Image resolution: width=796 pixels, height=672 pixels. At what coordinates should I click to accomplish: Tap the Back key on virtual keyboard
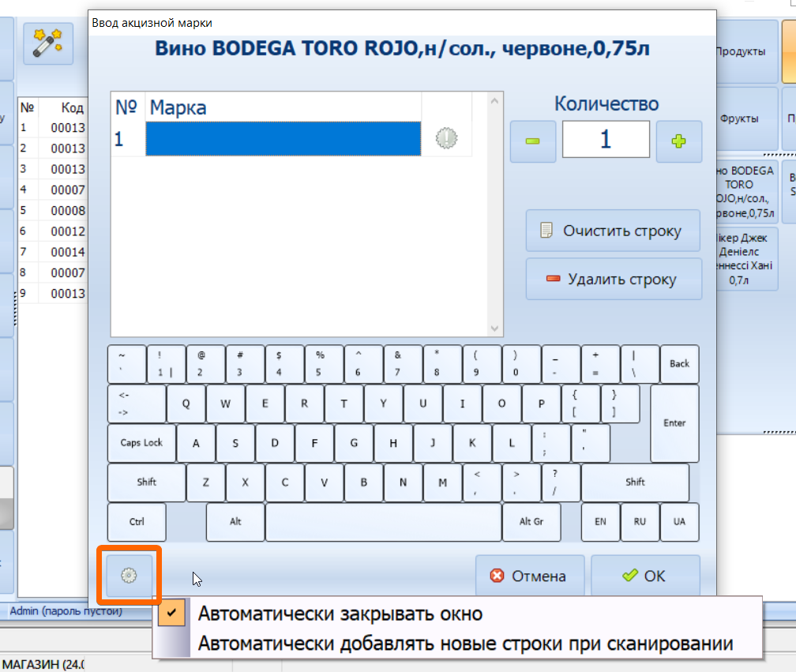point(679,364)
